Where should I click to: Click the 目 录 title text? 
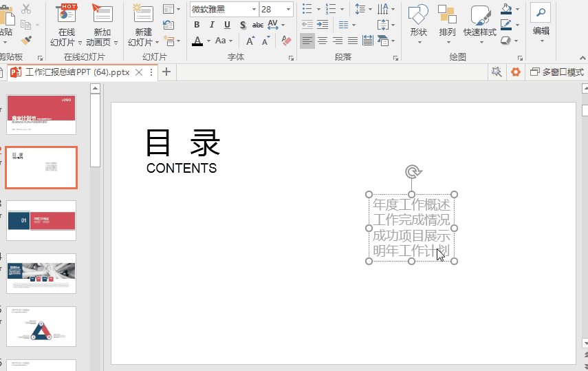pyautogui.click(x=183, y=142)
